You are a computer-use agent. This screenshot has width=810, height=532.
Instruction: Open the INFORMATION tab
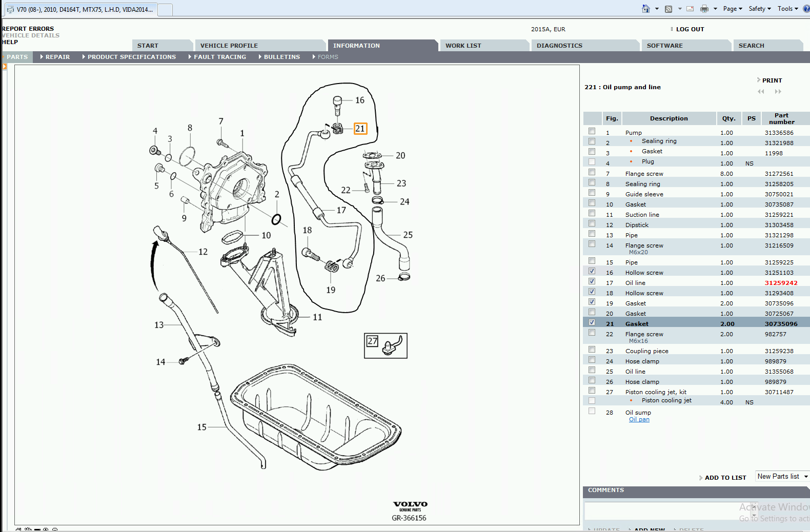click(382, 46)
